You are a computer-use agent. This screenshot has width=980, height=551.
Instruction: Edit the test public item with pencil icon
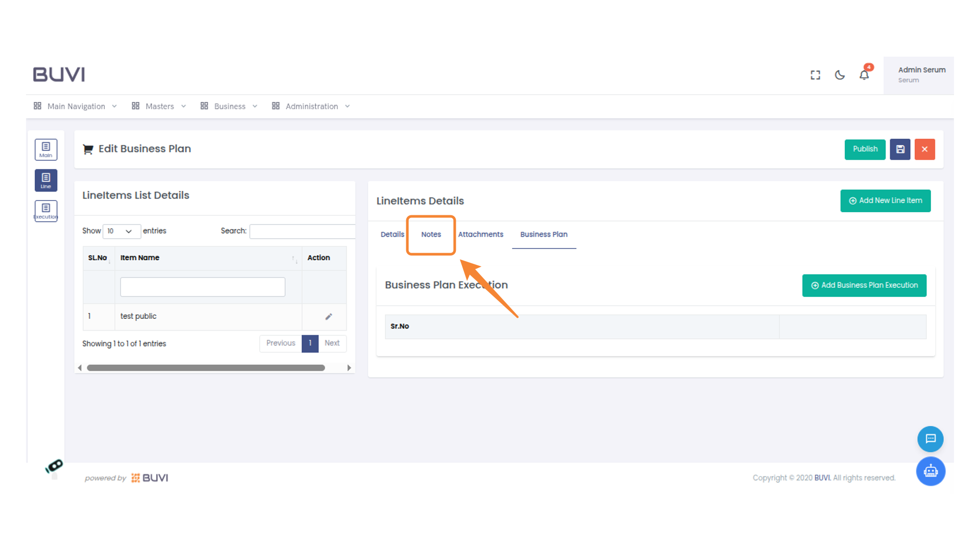(x=328, y=316)
